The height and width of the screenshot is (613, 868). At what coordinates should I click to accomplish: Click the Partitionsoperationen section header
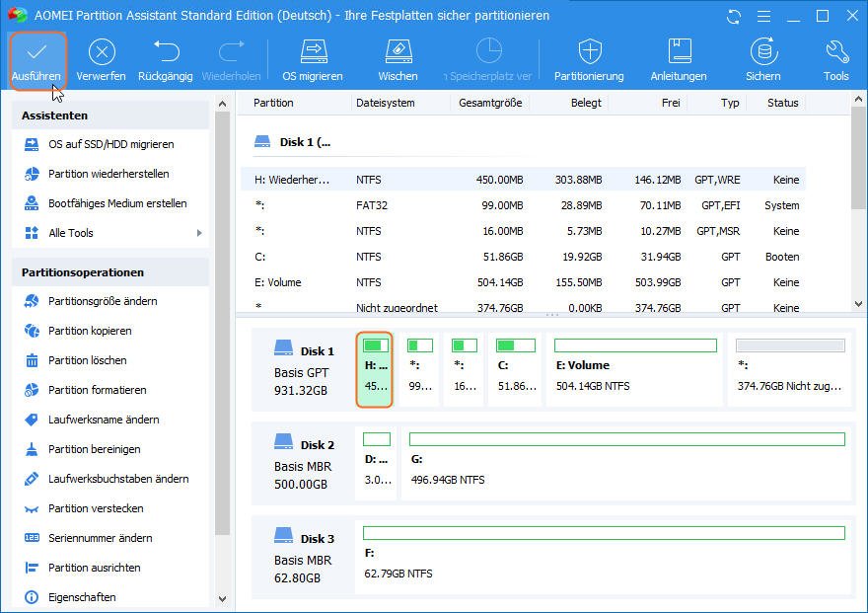pos(110,272)
